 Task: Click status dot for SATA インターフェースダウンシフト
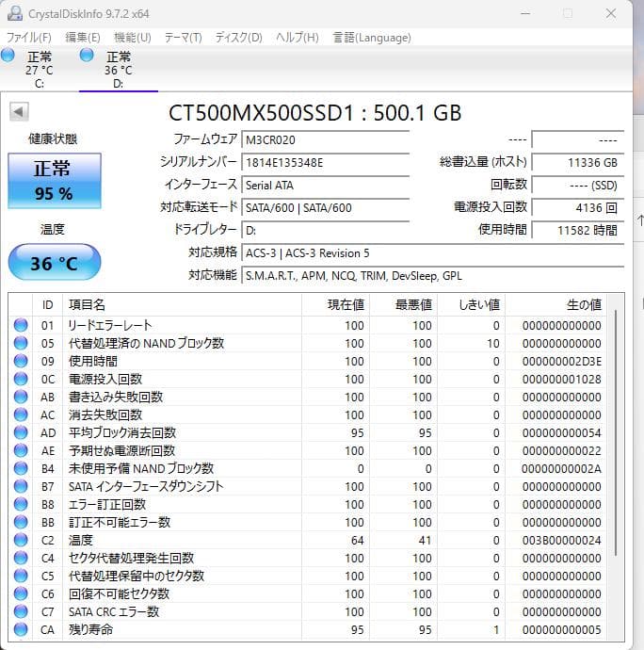coord(21,486)
